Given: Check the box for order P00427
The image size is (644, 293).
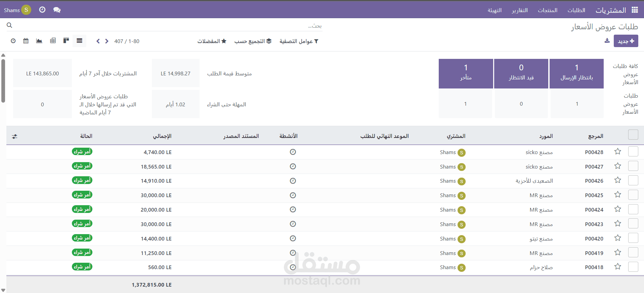Looking at the screenshot, I should click(x=633, y=166).
